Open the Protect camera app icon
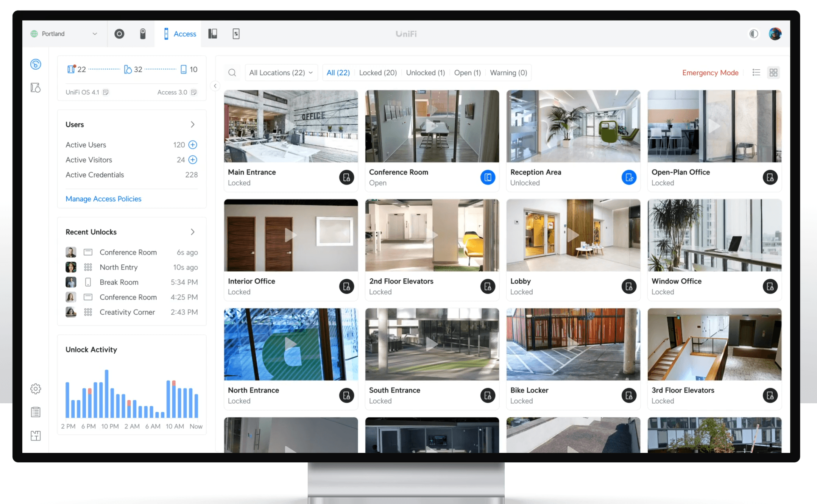817x504 pixels. point(119,34)
